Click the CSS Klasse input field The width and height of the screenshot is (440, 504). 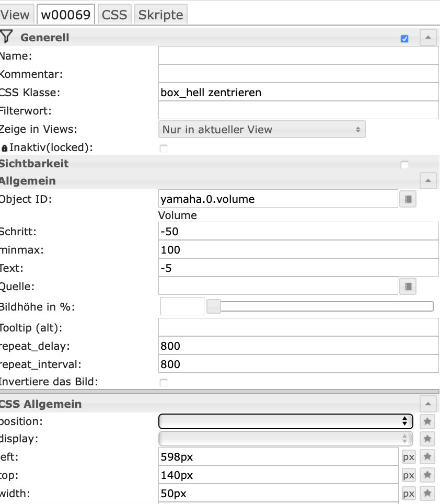pos(298,93)
